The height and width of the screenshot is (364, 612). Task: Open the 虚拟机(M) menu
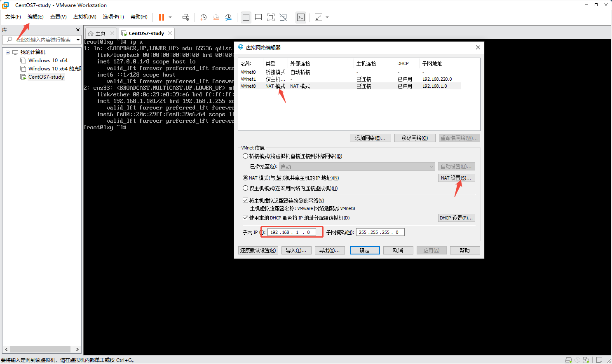(x=85, y=17)
